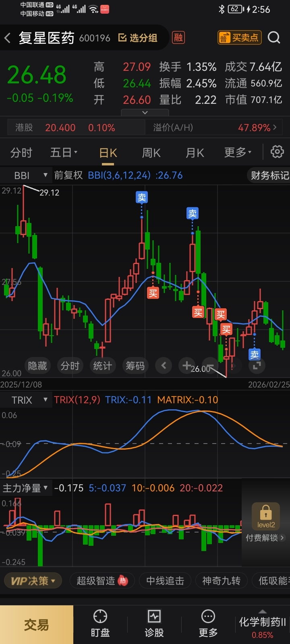This screenshot has height=644, width=290.
Task: Open the 主力净量 indicator dropdown
Action: point(26,488)
